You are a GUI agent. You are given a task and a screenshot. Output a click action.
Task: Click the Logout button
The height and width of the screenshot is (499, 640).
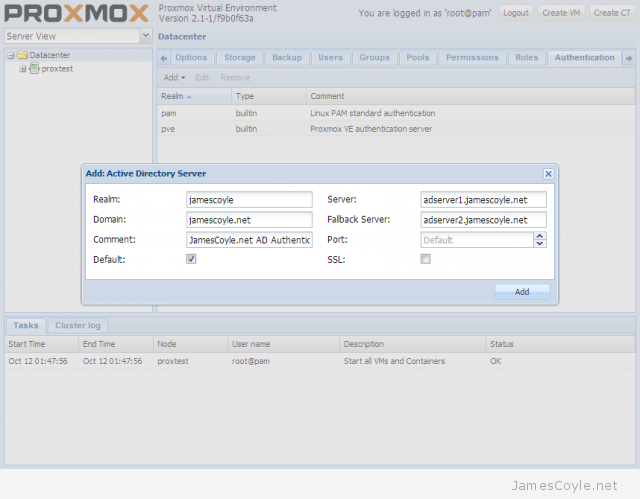pos(516,13)
